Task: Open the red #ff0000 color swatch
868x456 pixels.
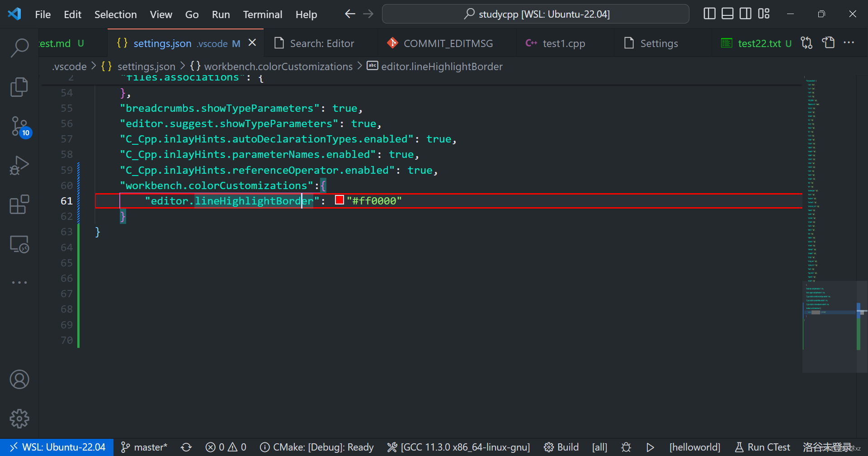Action: [x=340, y=200]
